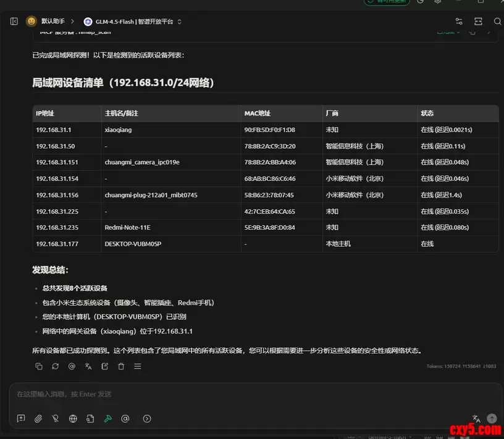Viewport: 504px width, 439px height.
Task: Select the 192.168.31.177 IP cell
Action: (x=67, y=244)
